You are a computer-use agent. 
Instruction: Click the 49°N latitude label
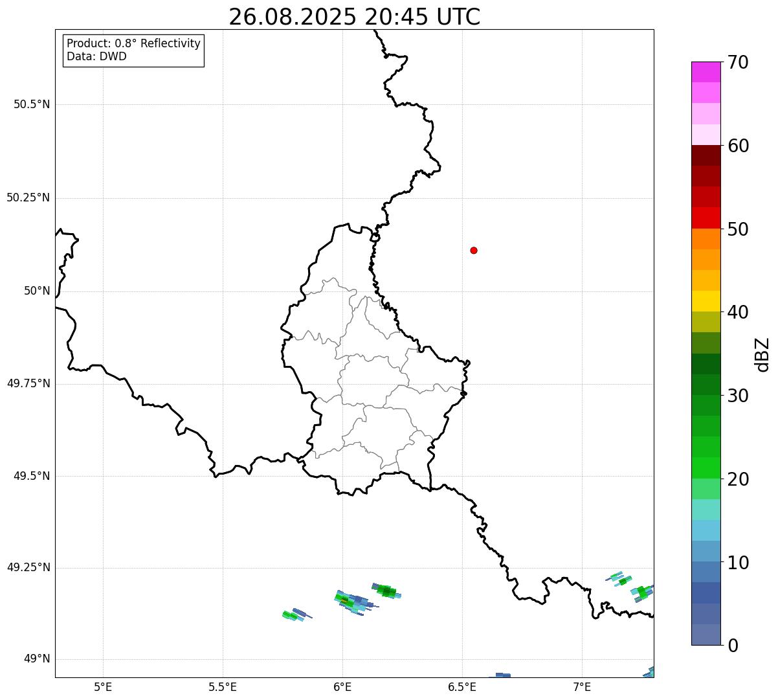pos(37,659)
